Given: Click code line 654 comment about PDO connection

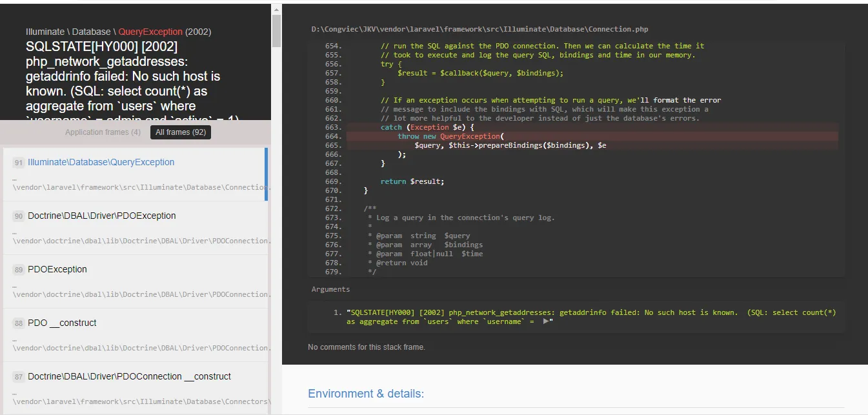Looking at the screenshot, I should coord(542,46).
